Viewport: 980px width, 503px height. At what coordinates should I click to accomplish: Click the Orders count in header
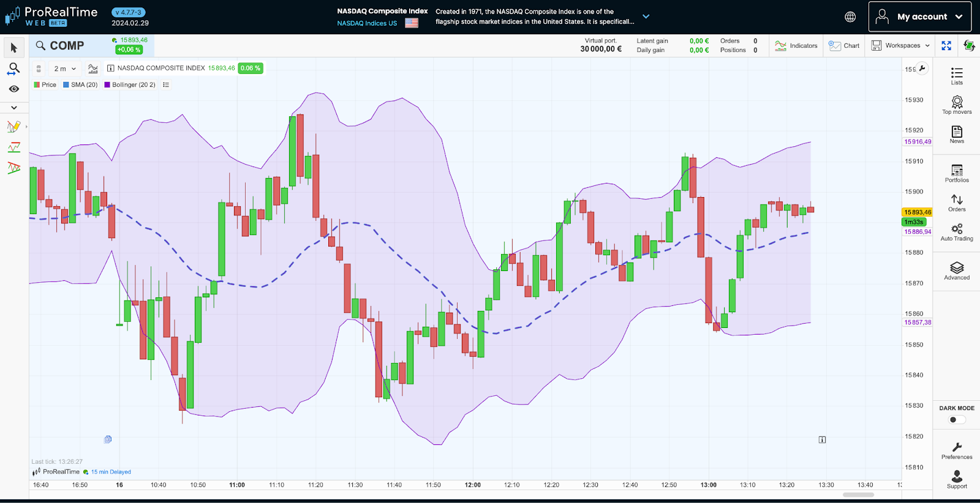tap(755, 41)
